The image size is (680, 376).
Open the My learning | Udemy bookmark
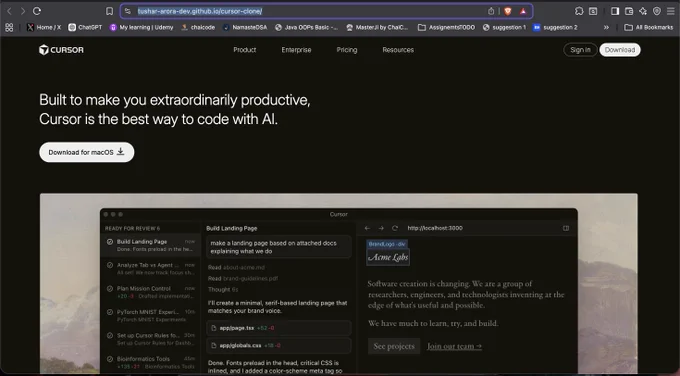tap(141, 27)
